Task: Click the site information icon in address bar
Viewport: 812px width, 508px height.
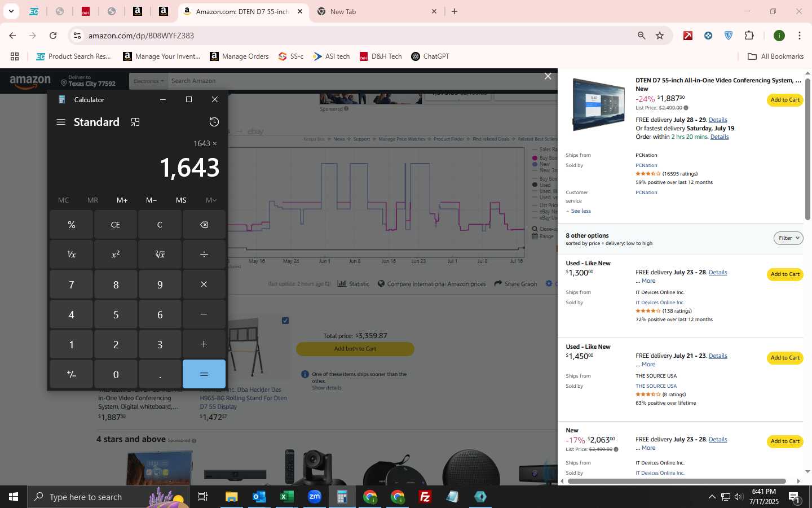Action: pyautogui.click(x=77, y=36)
